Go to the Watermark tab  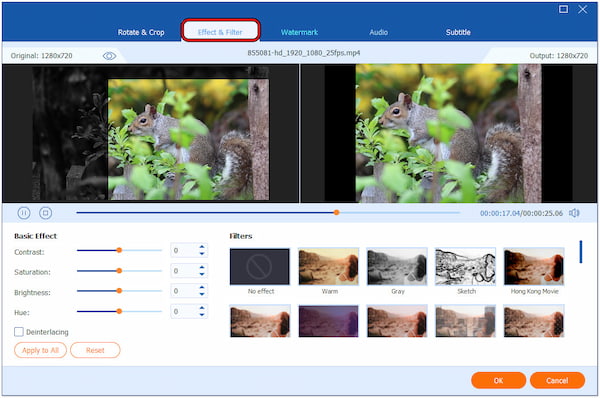[x=299, y=32]
